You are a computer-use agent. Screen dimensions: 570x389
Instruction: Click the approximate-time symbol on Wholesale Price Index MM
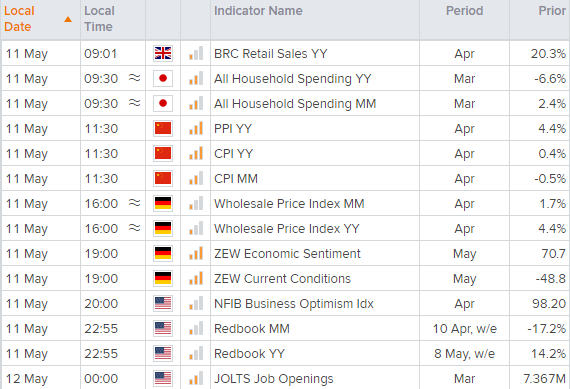pyautogui.click(x=135, y=202)
